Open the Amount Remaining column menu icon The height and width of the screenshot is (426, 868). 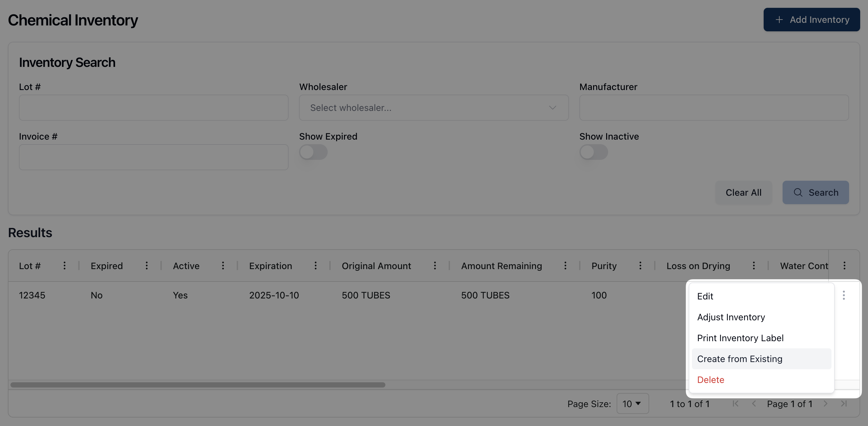[565, 266]
